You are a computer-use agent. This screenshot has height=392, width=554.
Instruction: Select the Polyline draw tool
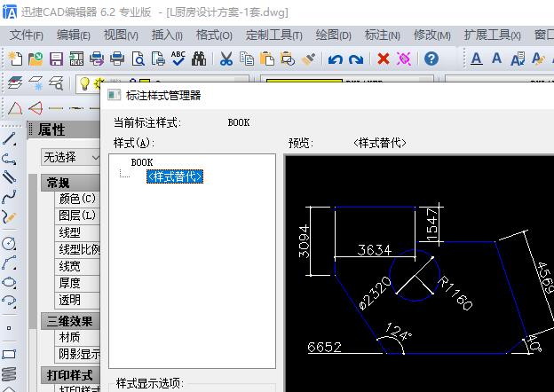[x=9, y=159]
